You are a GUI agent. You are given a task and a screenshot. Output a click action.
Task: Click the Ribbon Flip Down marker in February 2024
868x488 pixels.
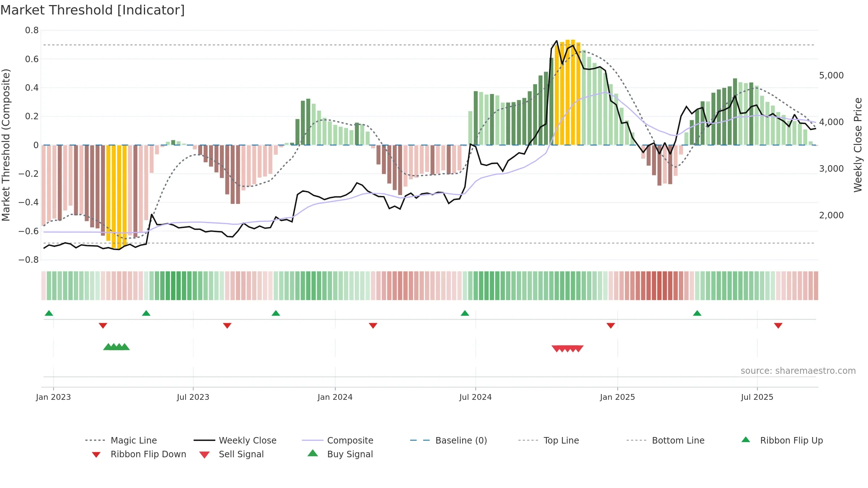373,326
